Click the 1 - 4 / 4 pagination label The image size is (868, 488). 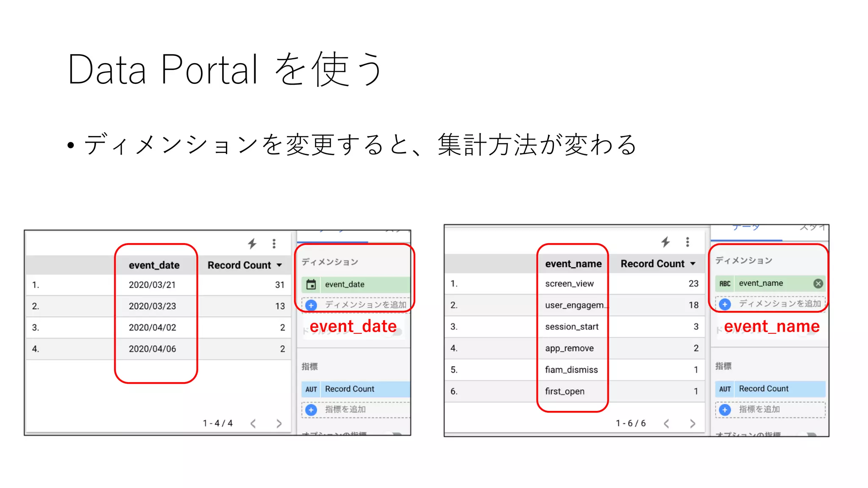218,423
